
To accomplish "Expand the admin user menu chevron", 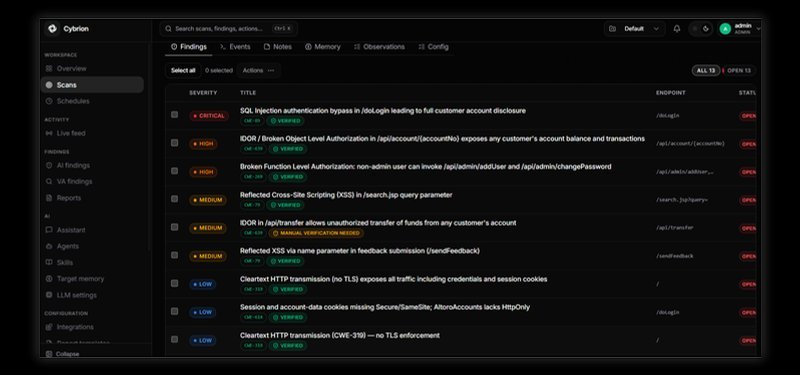I will click(758, 29).
